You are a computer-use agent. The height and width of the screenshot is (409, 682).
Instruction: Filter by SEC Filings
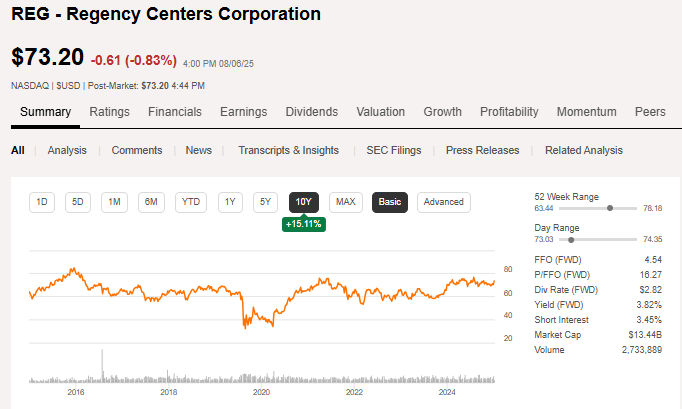(392, 150)
